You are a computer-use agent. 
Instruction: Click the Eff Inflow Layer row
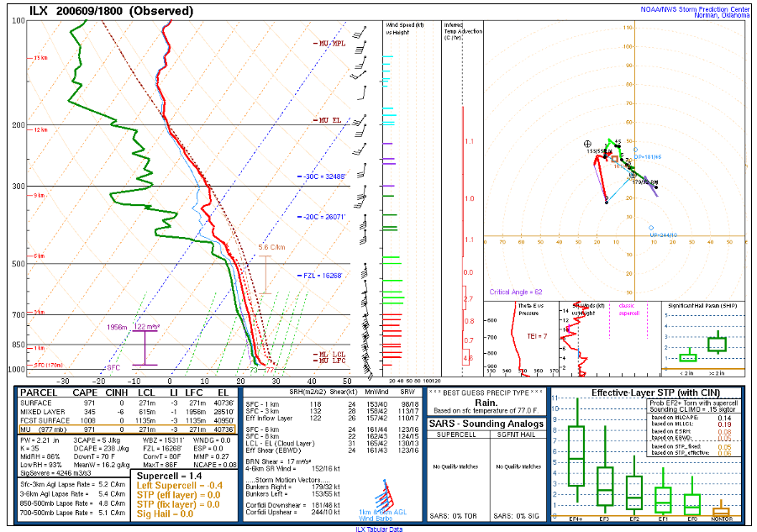(x=332, y=418)
